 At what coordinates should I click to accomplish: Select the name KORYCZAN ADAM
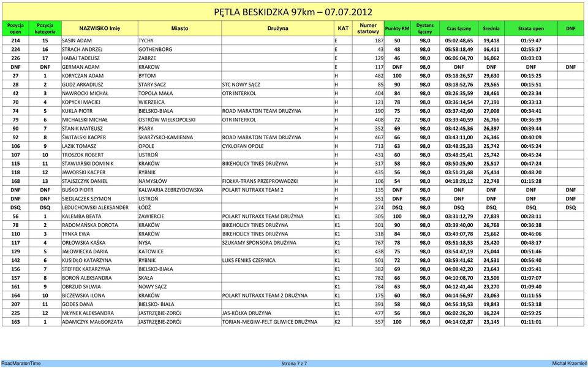[x=83, y=76]
